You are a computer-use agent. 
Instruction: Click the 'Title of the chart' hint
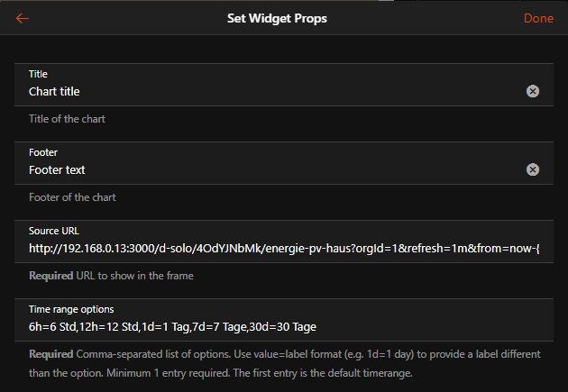[x=69, y=119]
